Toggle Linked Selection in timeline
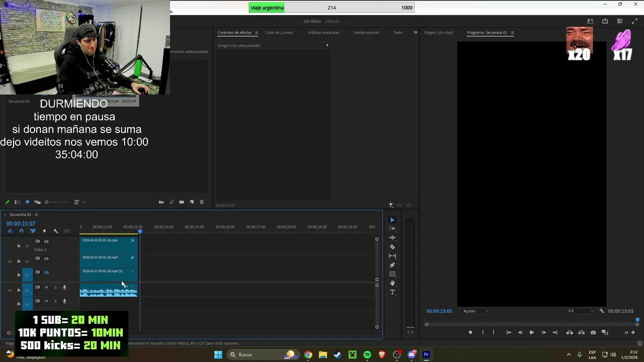The width and height of the screenshot is (644, 362). 33,231
